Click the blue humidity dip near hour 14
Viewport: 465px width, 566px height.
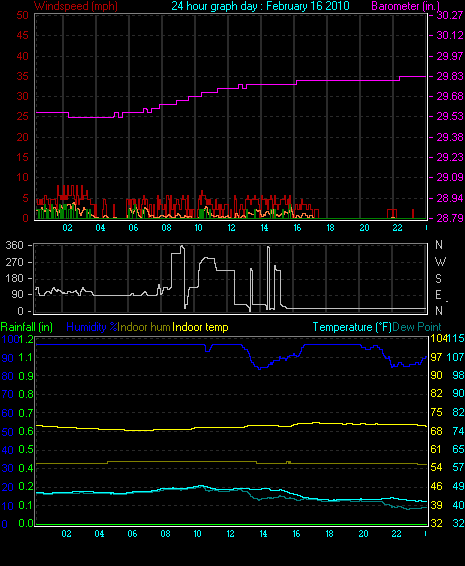tap(260, 367)
